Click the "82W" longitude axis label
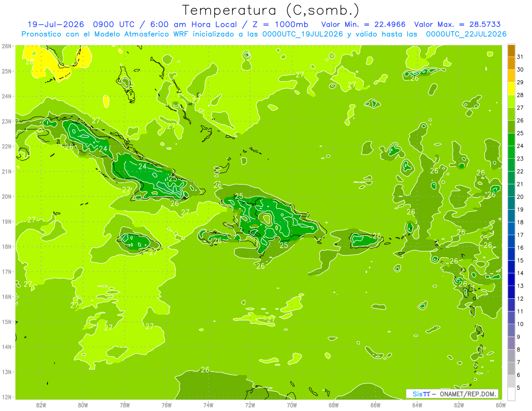The width and height of the screenshot is (532, 411). pos(41,404)
